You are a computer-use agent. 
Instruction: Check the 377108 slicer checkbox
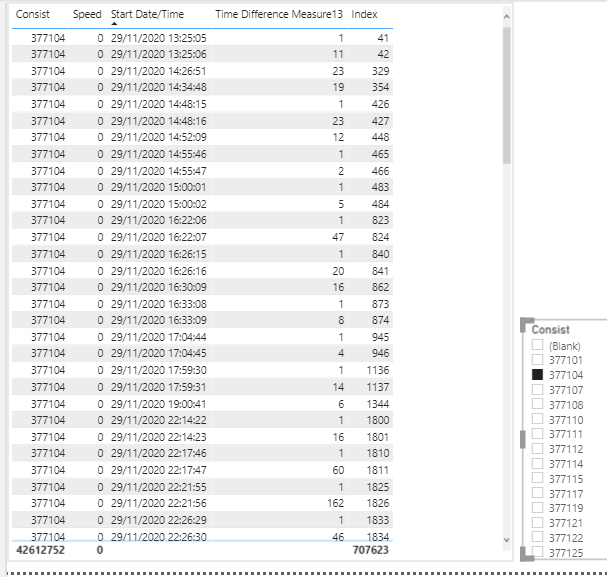pos(537,404)
